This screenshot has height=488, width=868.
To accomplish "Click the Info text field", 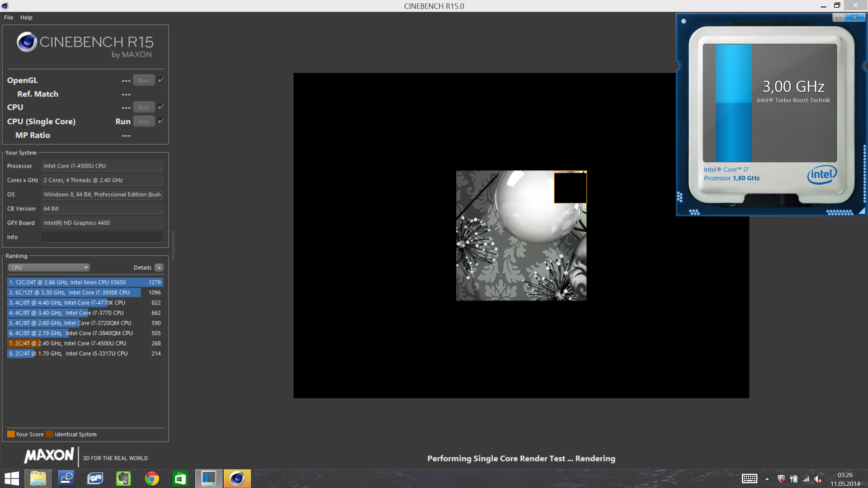I will [x=102, y=237].
